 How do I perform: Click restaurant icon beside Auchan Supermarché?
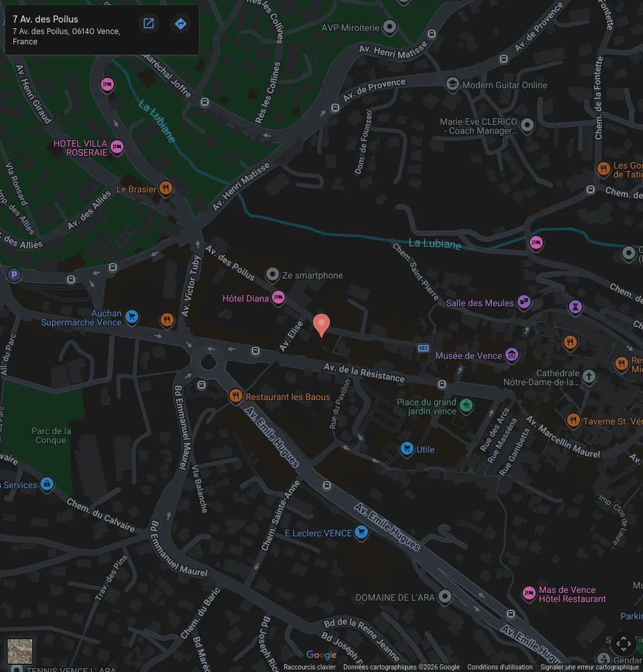pos(167,320)
